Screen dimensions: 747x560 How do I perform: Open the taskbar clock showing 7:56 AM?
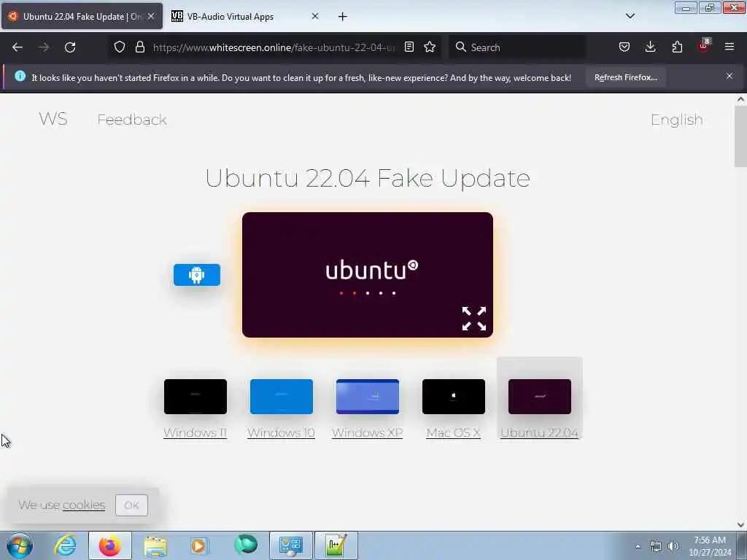click(710, 546)
